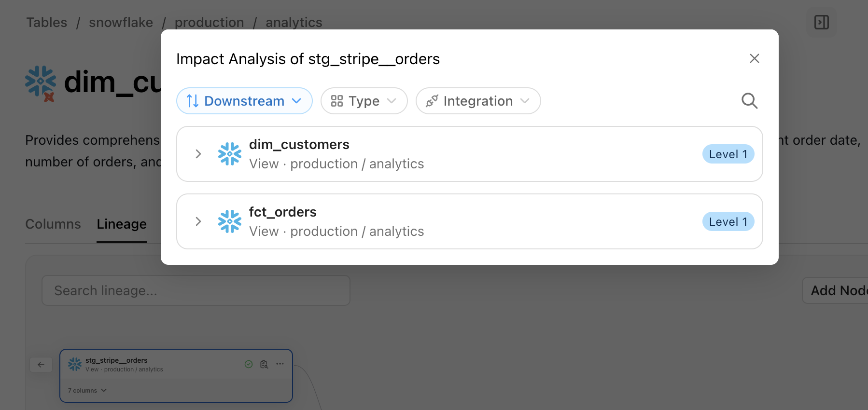The width and height of the screenshot is (868, 410).
Task: Open the Integration filter dropdown
Action: click(478, 101)
